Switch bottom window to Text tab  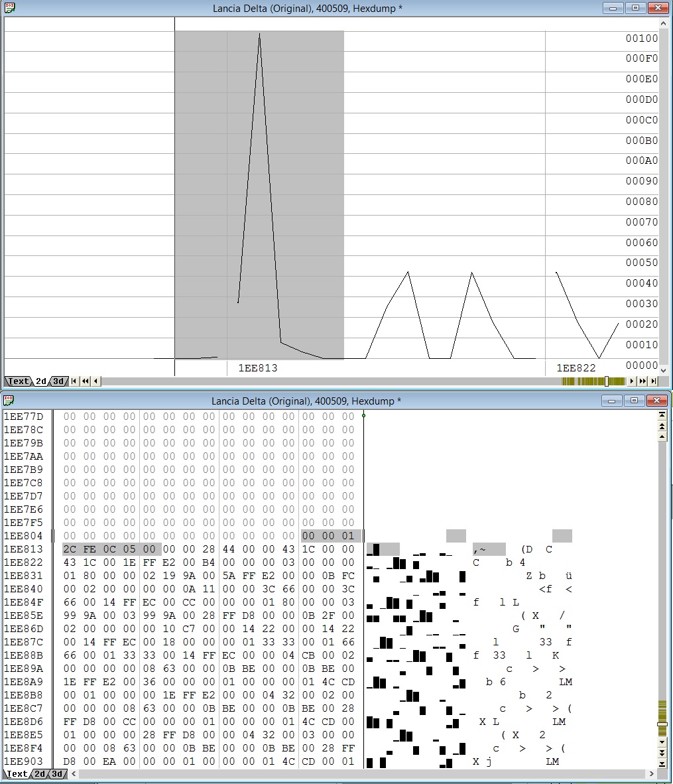pyautogui.click(x=17, y=773)
